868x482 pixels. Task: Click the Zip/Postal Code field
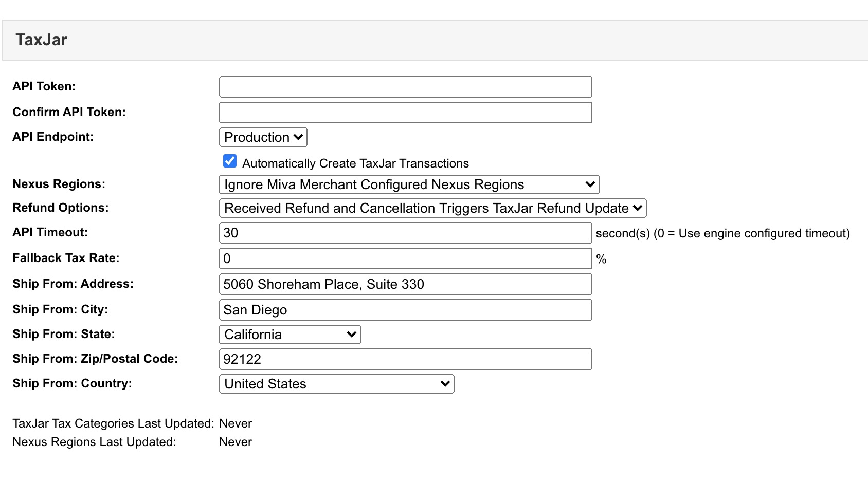coord(405,359)
